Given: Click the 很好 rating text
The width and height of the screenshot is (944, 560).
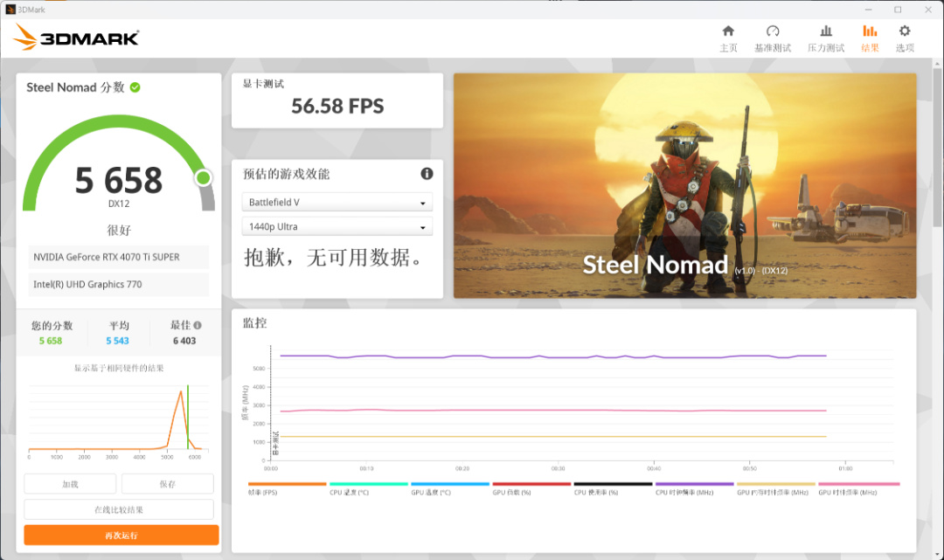Looking at the screenshot, I should [119, 230].
